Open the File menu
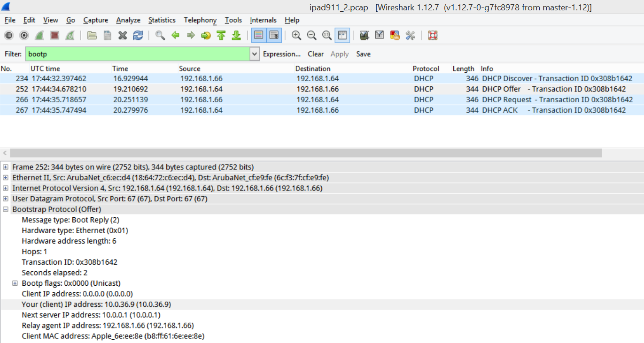This screenshot has width=644, height=343. click(10, 20)
